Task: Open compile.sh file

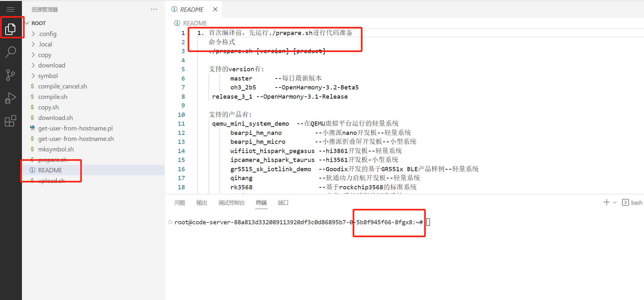Action: (x=52, y=97)
